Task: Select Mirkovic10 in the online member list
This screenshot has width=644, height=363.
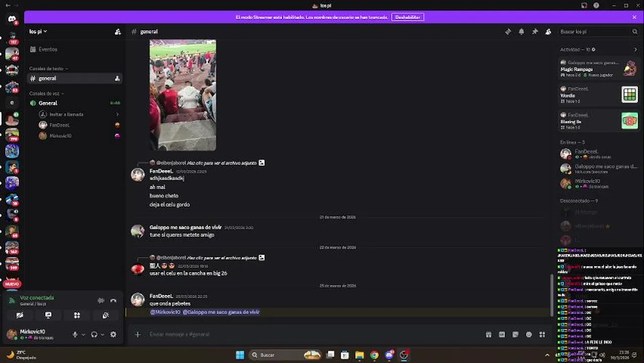Action: pyautogui.click(x=599, y=184)
